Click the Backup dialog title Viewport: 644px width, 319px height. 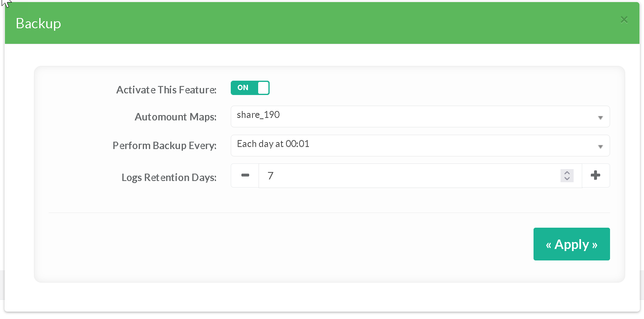pyautogui.click(x=38, y=24)
